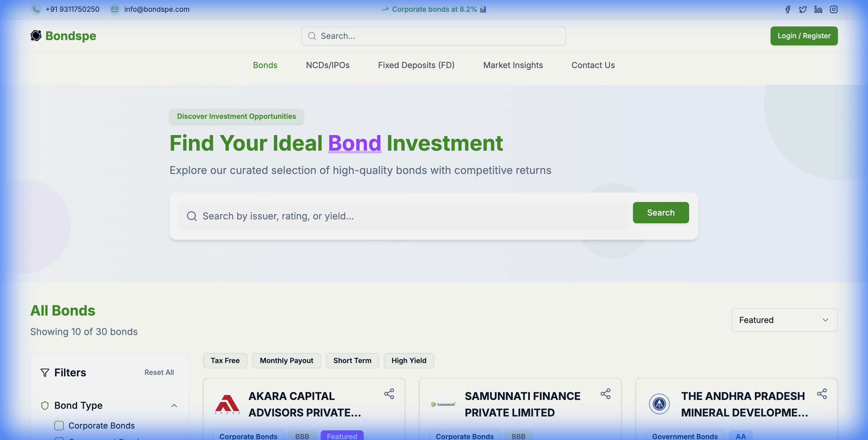Click info@bondspe.com email link
Viewport: 868px width, 440px height.
[157, 9]
